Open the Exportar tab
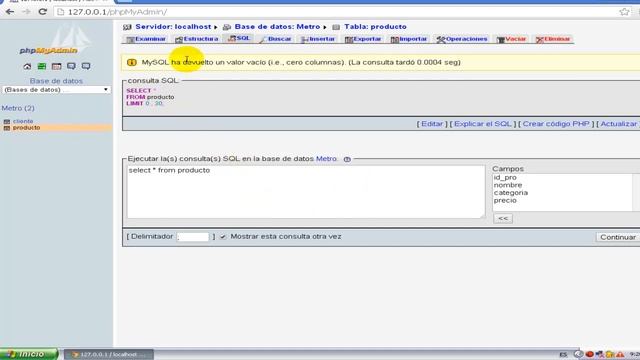640x360 pixels. click(x=363, y=39)
